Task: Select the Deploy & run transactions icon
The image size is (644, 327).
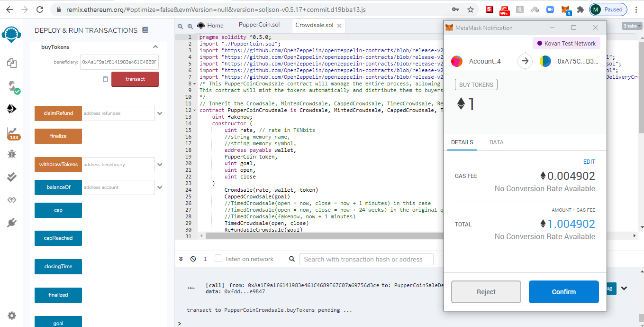Action: click(x=12, y=109)
